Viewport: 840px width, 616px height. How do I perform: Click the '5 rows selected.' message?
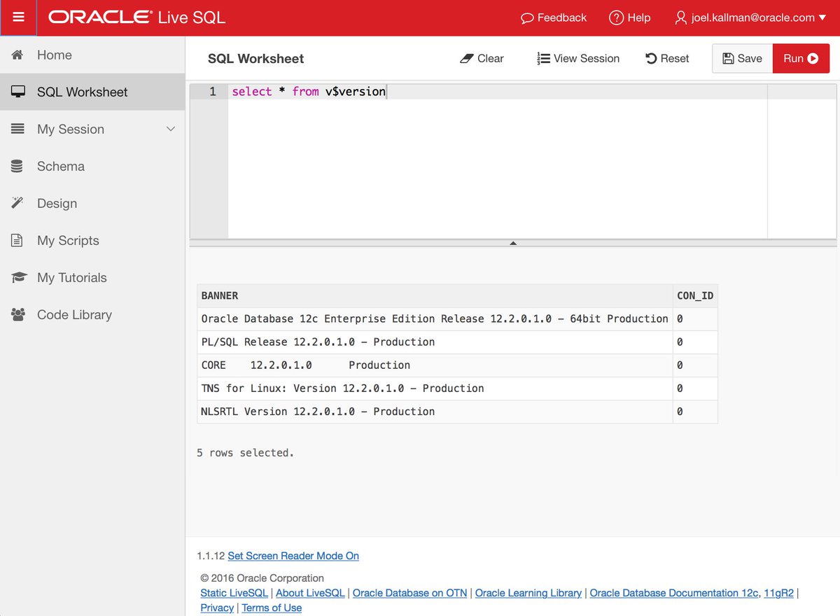[246, 453]
